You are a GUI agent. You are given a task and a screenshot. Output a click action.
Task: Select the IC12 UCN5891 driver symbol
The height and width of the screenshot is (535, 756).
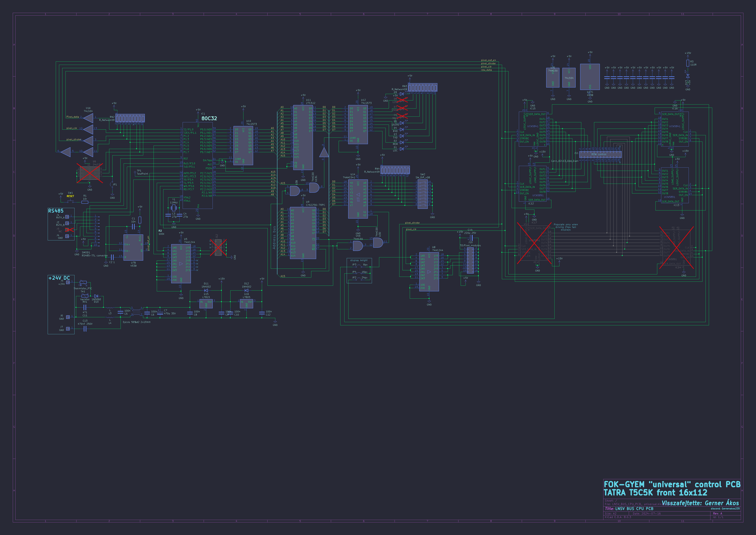[532, 184]
